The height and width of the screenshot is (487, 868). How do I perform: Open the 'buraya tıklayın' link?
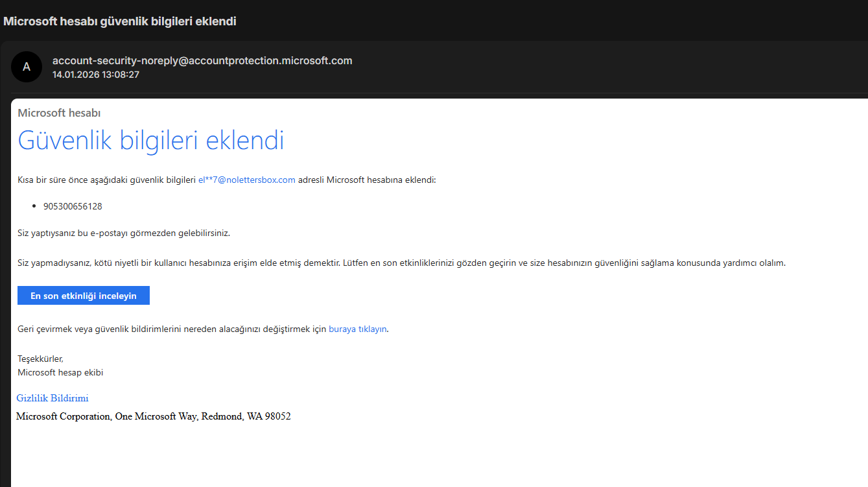(x=358, y=329)
